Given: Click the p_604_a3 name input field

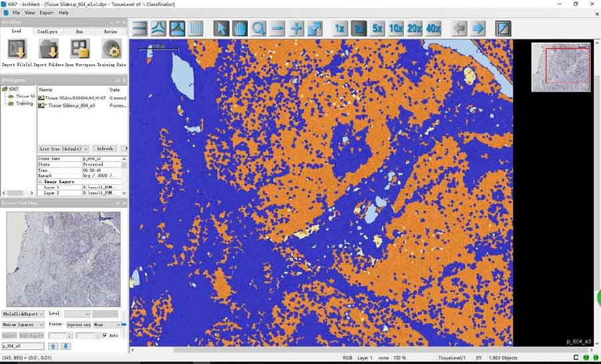Looking at the screenshot, I should pos(23,346).
